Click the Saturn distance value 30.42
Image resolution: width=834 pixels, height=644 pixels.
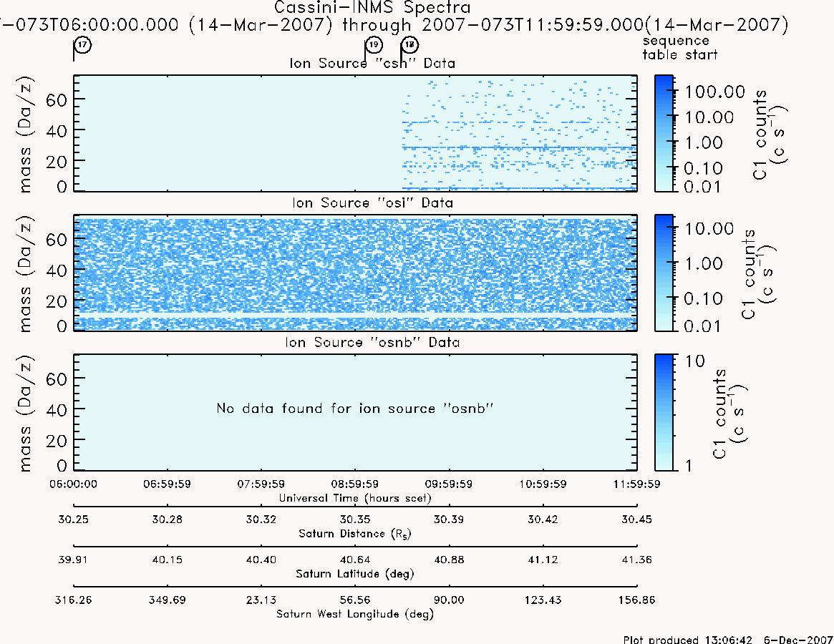click(x=543, y=519)
